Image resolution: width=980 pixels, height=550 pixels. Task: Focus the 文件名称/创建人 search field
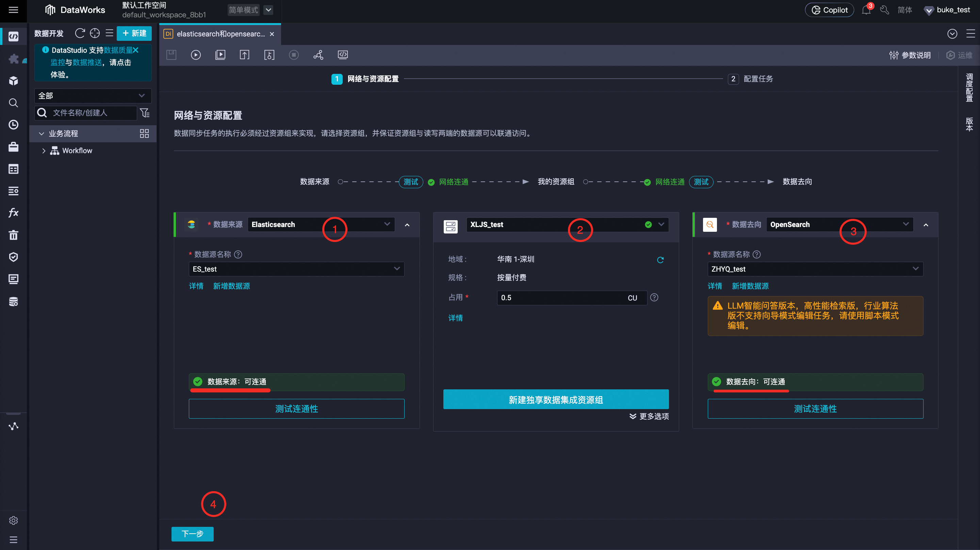pos(86,113)
